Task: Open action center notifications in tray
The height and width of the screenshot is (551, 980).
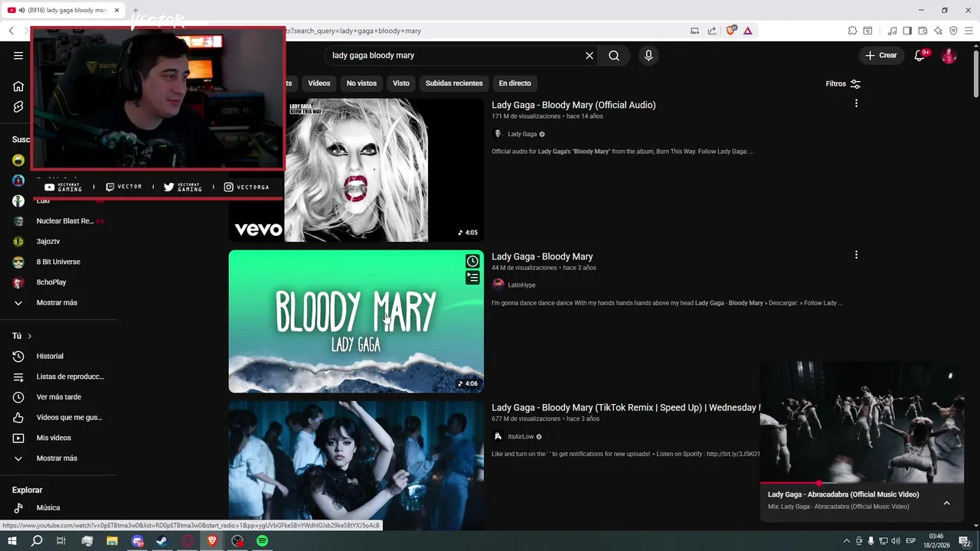Action: [x=965, y=541]
